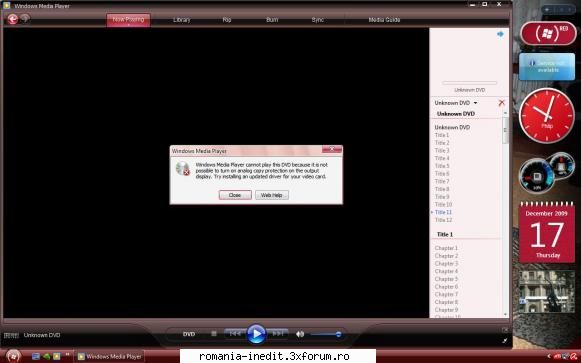Select the highlighted Title 11 entry
Screen dimensions: 581x363
443,212
